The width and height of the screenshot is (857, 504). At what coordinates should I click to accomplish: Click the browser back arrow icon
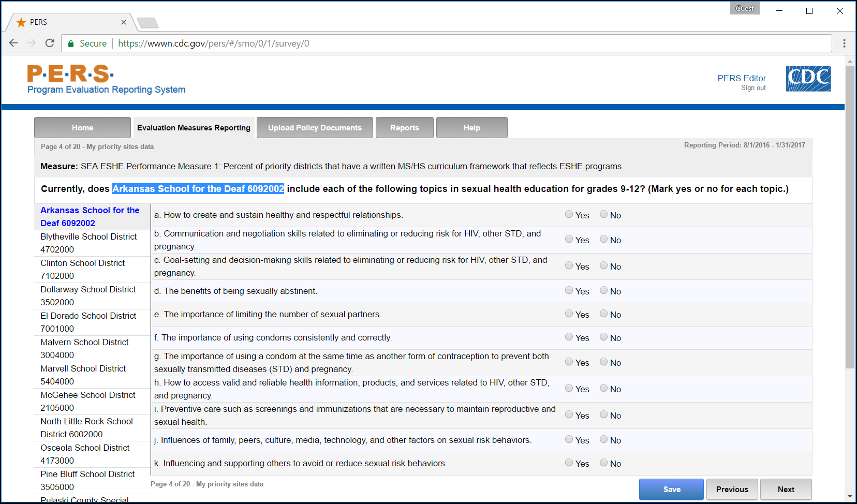13,43
